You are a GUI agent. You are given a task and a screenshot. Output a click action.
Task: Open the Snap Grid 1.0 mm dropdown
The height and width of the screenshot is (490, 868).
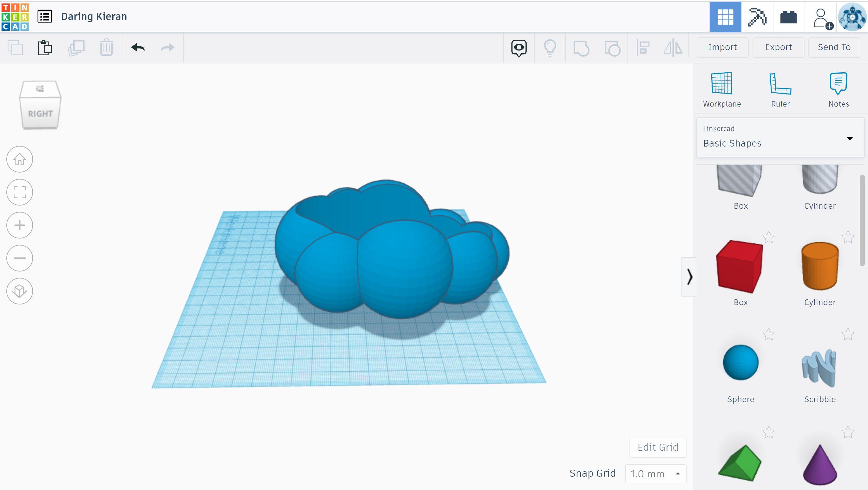point(655,474)
